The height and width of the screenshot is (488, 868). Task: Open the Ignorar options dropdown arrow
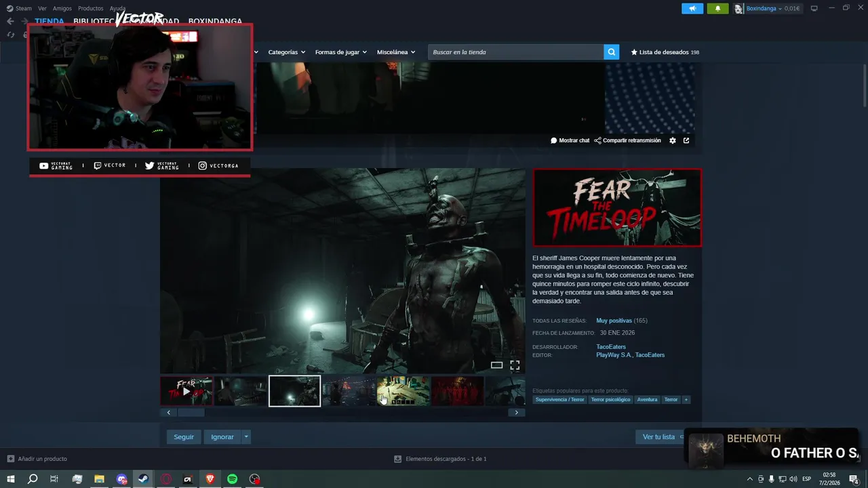pos(246,437)
